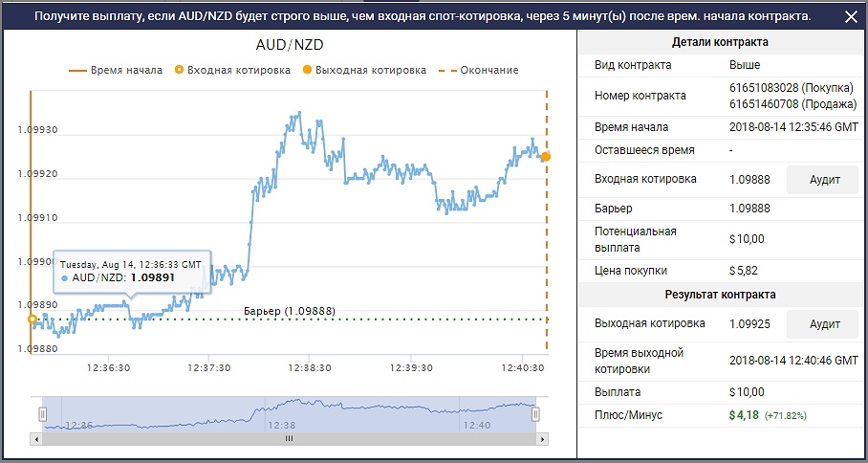Click the profit value $4,18 (+71.82%)
Viewport: 868px width, 463px height.
click(x=768, y=415)
